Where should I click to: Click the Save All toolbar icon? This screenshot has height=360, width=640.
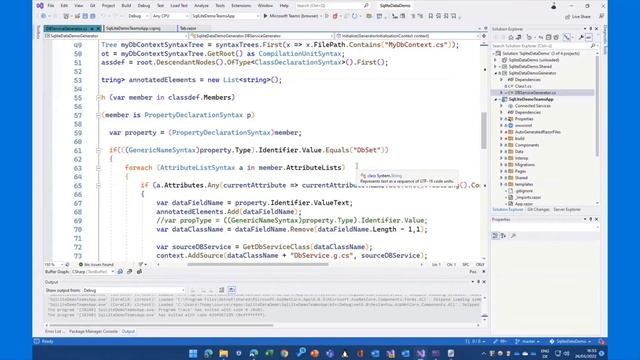click(x=93, y=16)
